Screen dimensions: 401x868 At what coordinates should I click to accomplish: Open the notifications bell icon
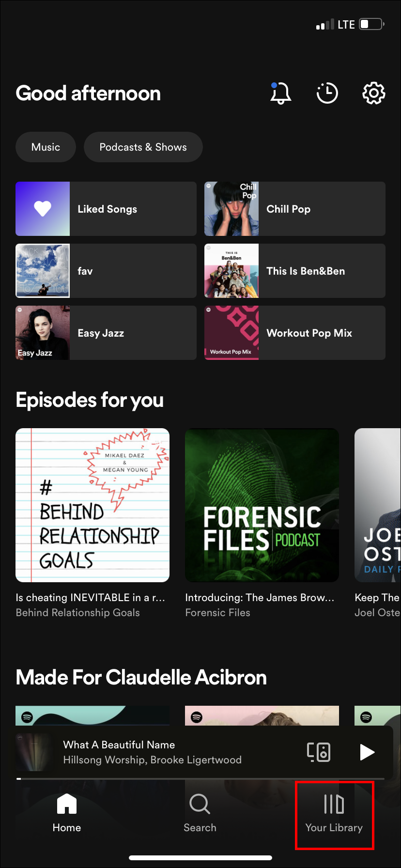(x=280, y=93)
